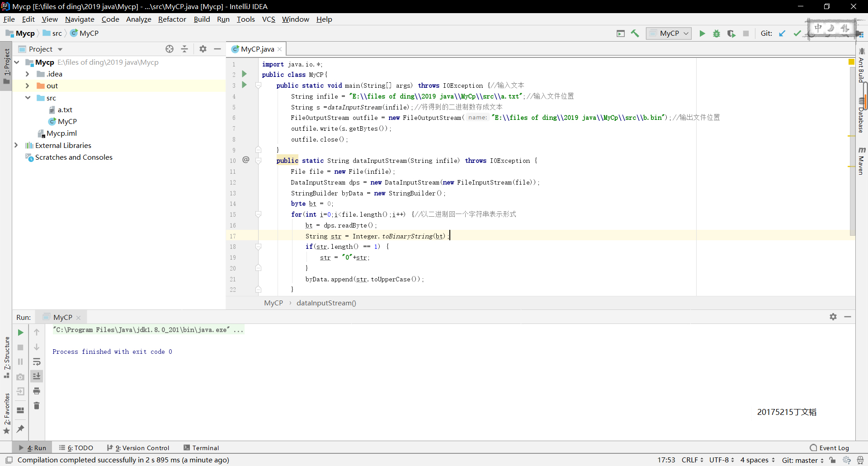
Task: Collapse the Mycp root project node
Action: tap(17, 62)
